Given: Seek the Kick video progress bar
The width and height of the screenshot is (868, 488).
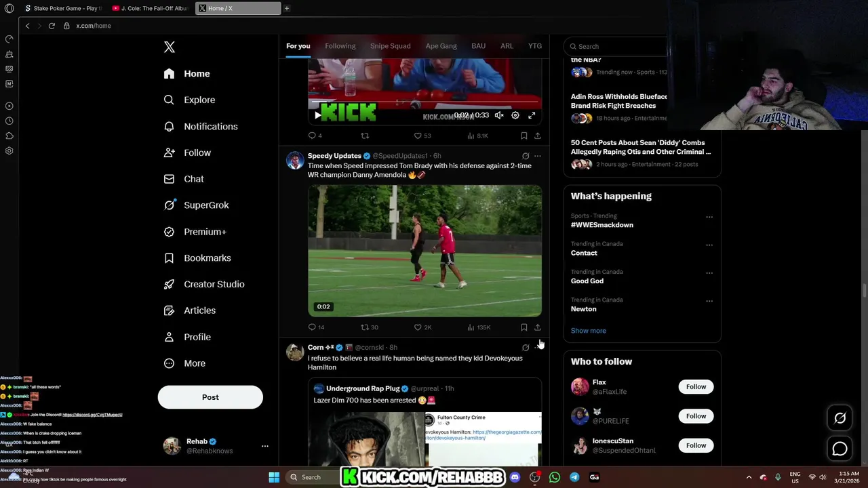Looking at the screenshot, I should click(425, 103).
